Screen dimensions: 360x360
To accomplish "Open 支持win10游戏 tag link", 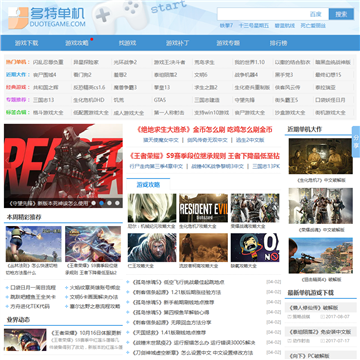I will [212, 113].
